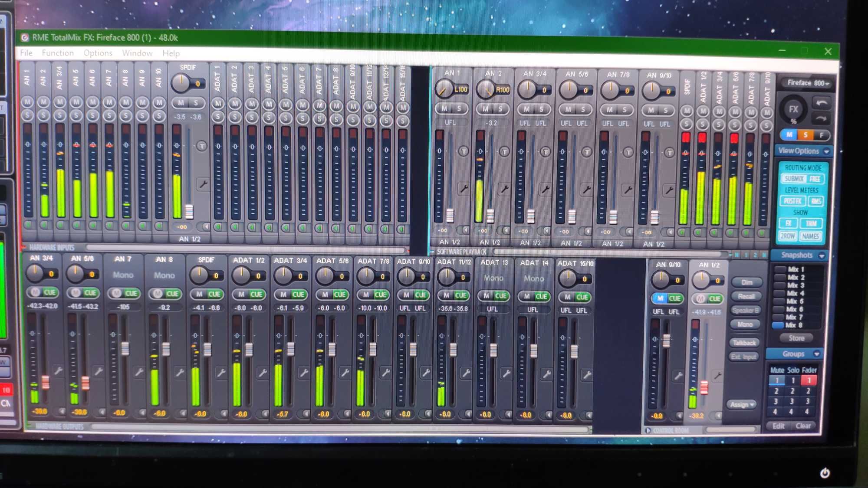Open the Help menu
This screenshot has width=868, height=488.
tap(171, 53)
